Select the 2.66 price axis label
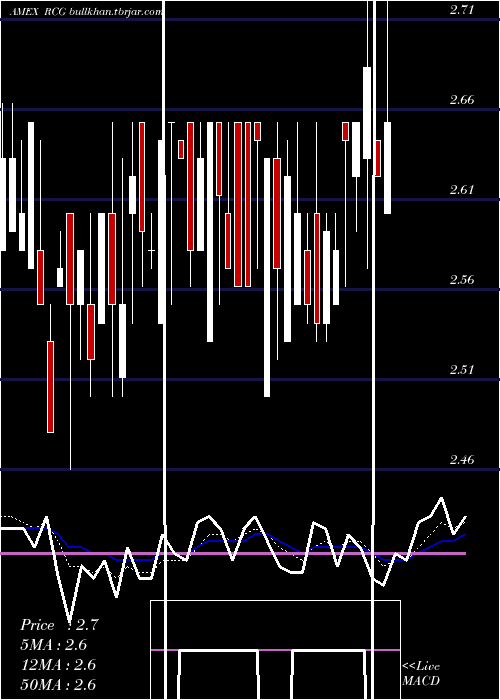This screenshot has width=500, height=700. (x=462, y=100)
